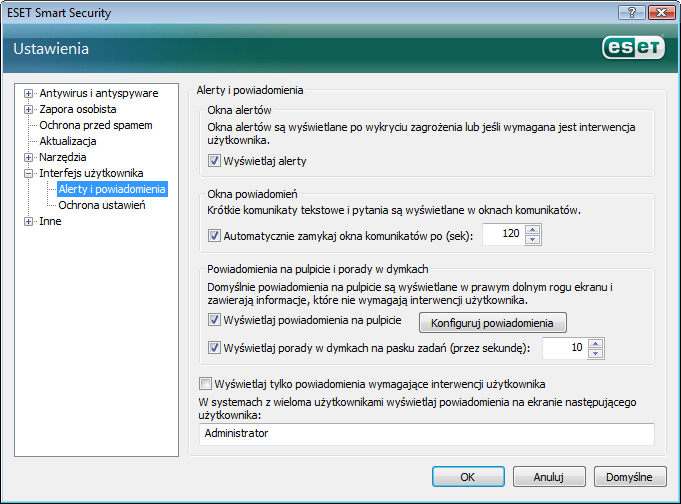The image size is (681, 504).
Task: Toggle Wyświetlaj porady w dymkach checkbox
Action: pyautogui.click(x=214, y=348)
